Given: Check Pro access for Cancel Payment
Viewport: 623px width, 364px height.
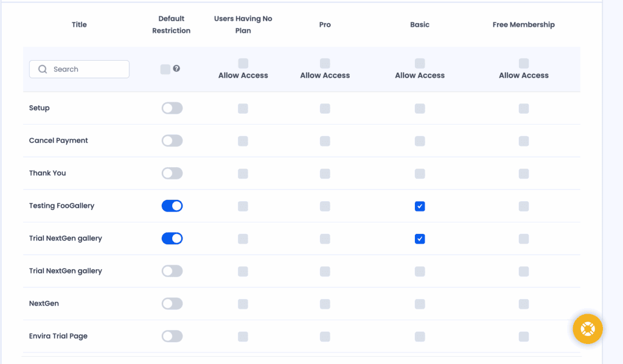Looking at the screenshot, I should point(325,141).
